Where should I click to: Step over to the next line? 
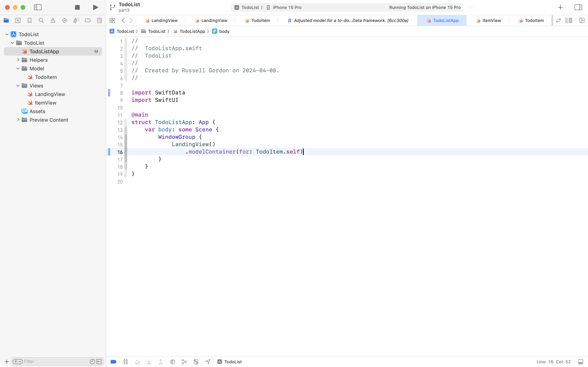coord(137,361)
